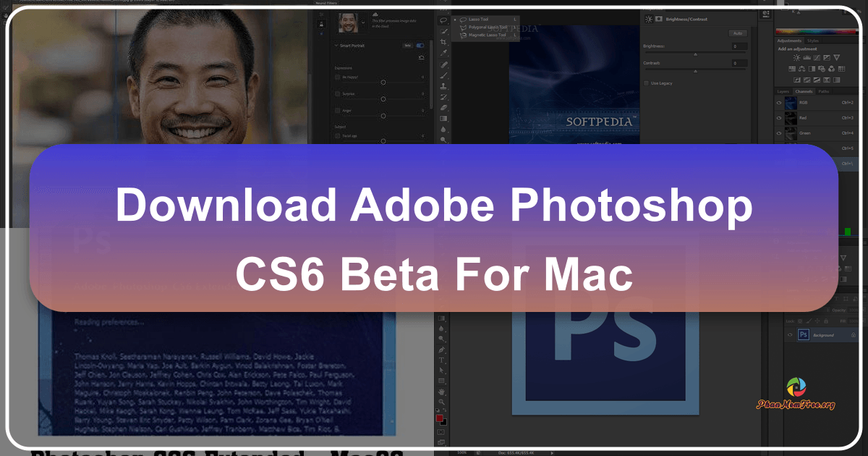The image size is (868, 456).
Task: Select the Brightness/Contrast icon in Adjustments panel
Action: coord(797,57)
